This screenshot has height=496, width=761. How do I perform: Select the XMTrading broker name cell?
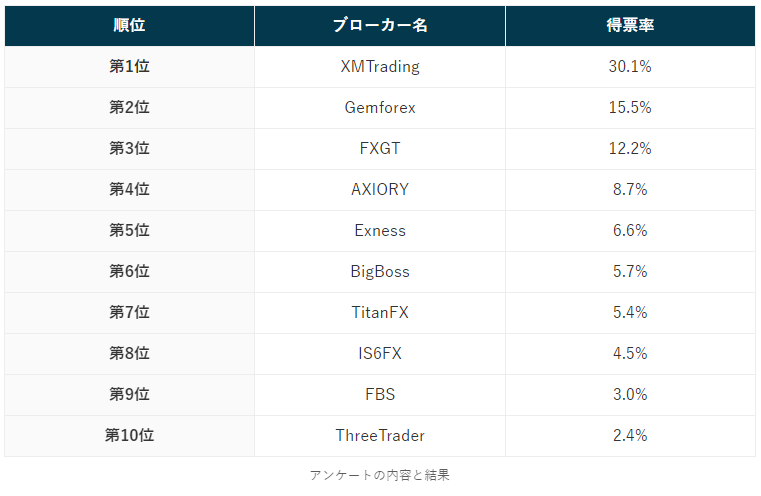(380, 67)
